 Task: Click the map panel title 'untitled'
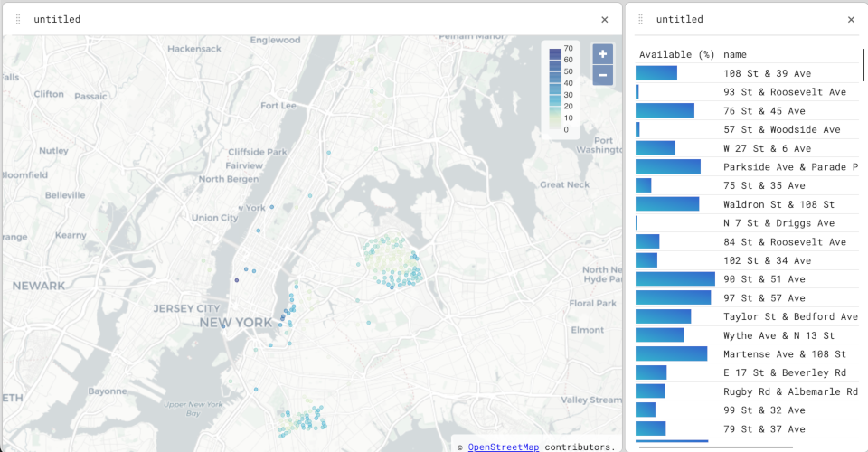tap(57, 19)
